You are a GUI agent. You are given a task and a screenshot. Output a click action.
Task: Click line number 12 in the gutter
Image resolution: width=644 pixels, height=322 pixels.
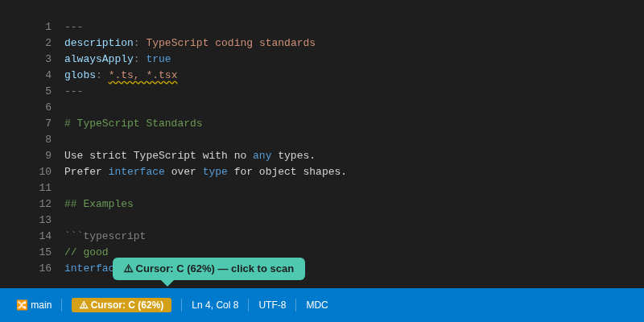(x=45, y=204)
